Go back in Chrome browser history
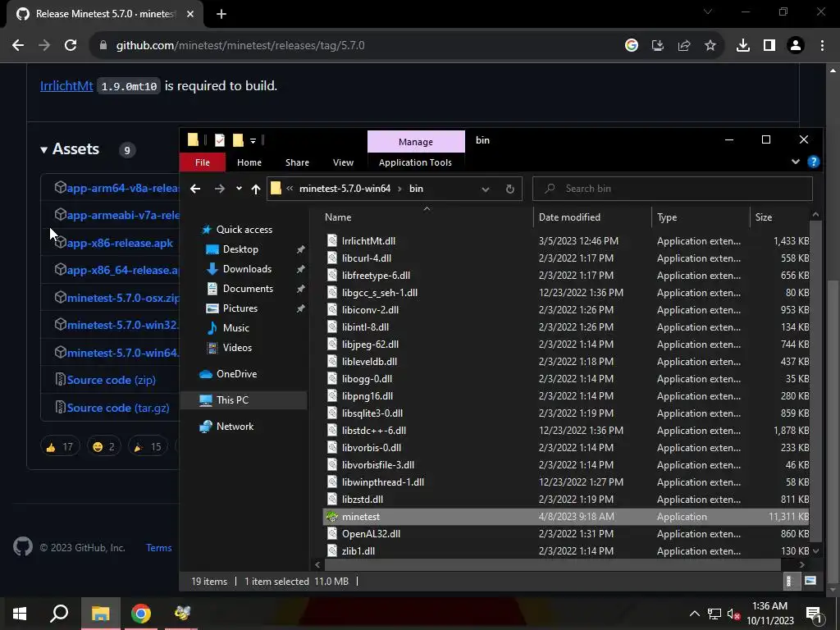This screenshot has height=630, width=840. click(x=18, y=46)
